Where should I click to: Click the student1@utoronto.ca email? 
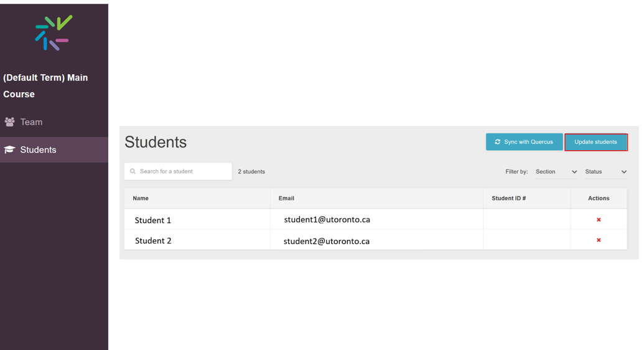pyautogui.click(x=327, y=220)
